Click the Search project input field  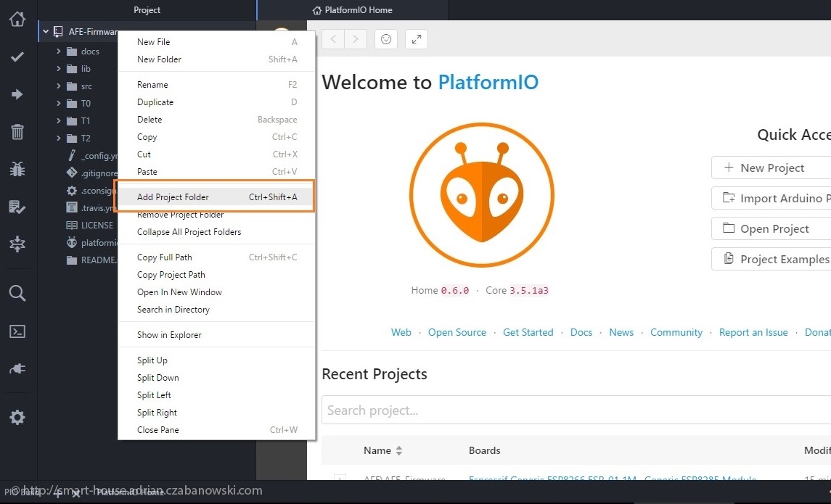576,410
